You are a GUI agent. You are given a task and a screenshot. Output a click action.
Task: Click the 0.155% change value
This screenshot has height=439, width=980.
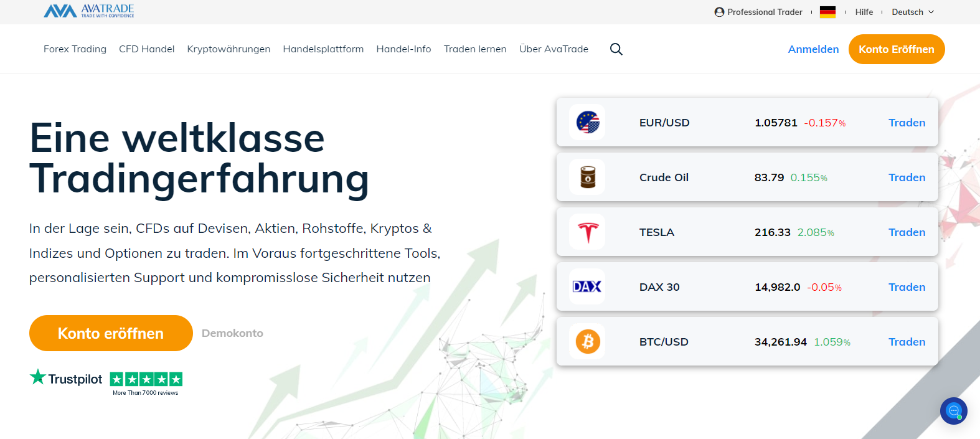tap(809, 177)
